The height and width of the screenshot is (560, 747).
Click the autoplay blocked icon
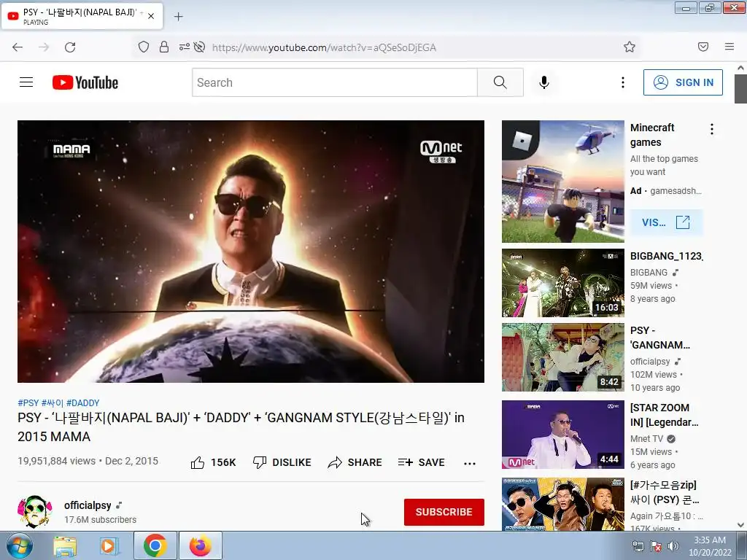coord(200,47)
